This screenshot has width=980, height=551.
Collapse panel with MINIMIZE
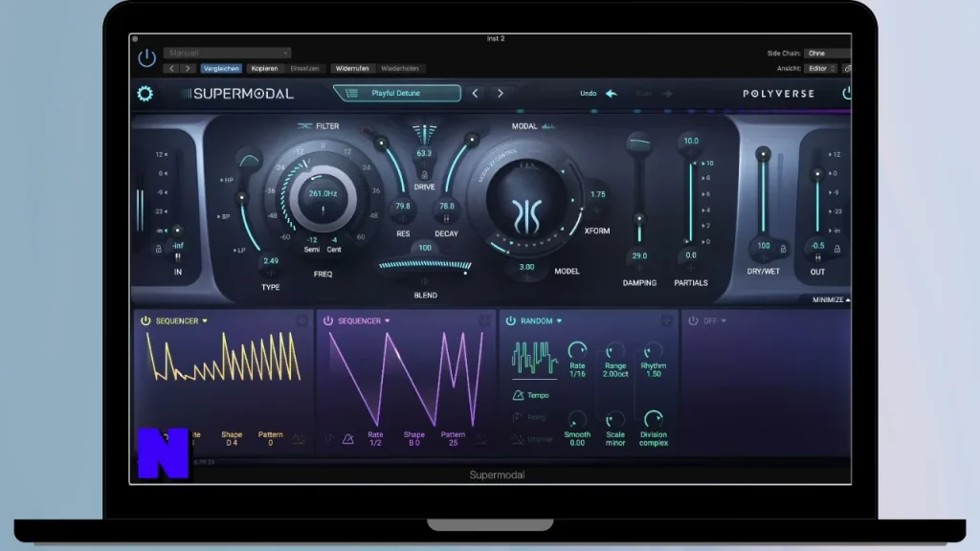click(x=831, y=299)
